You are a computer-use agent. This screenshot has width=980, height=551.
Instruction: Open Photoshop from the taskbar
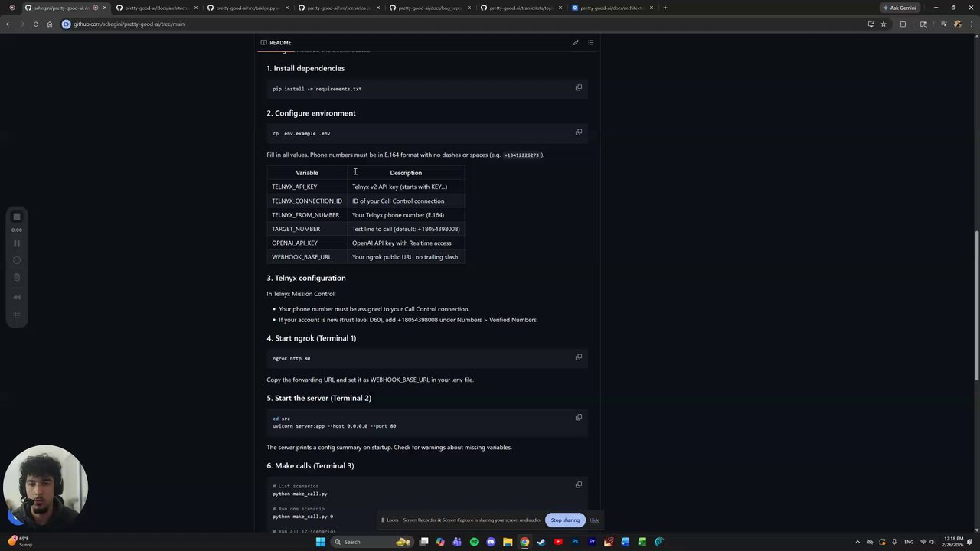point(575,542)
